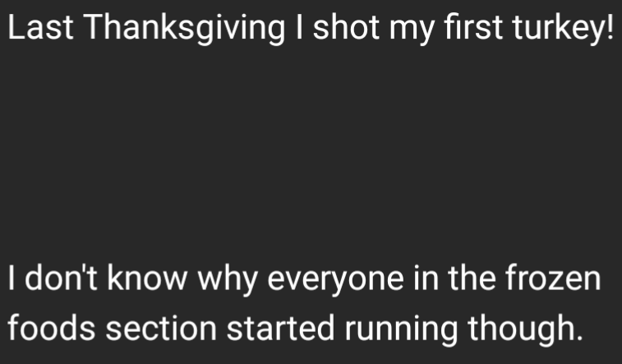The image size is (622, 364).
Task: Select the word "everyone"
Action: (x=335, y=281)
